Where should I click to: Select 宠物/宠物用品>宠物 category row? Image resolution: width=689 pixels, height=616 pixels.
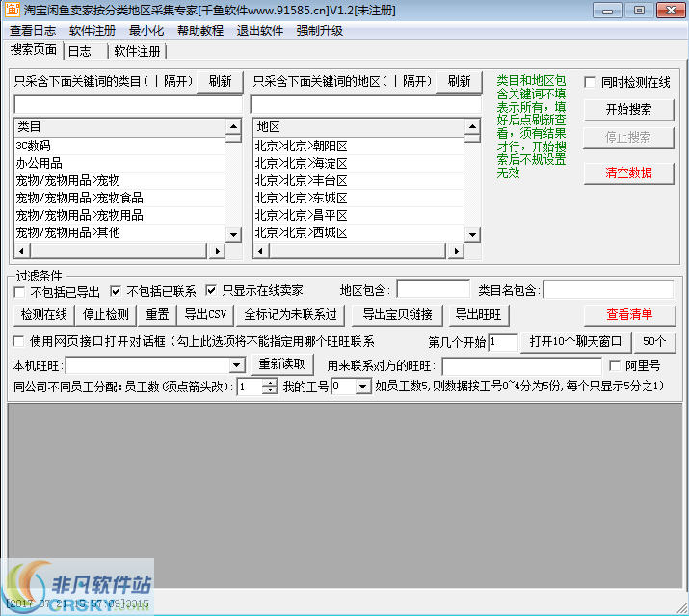[x=119, y=180]
